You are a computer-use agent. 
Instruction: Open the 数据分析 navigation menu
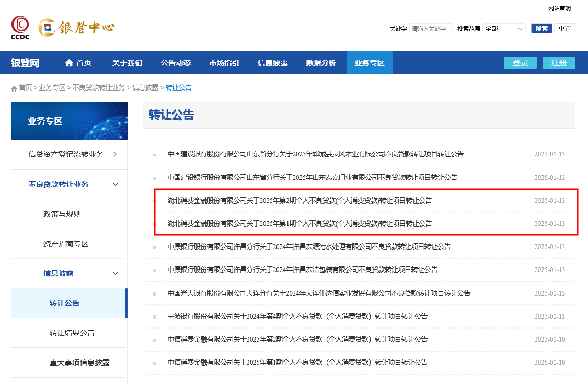pos(321,63)
